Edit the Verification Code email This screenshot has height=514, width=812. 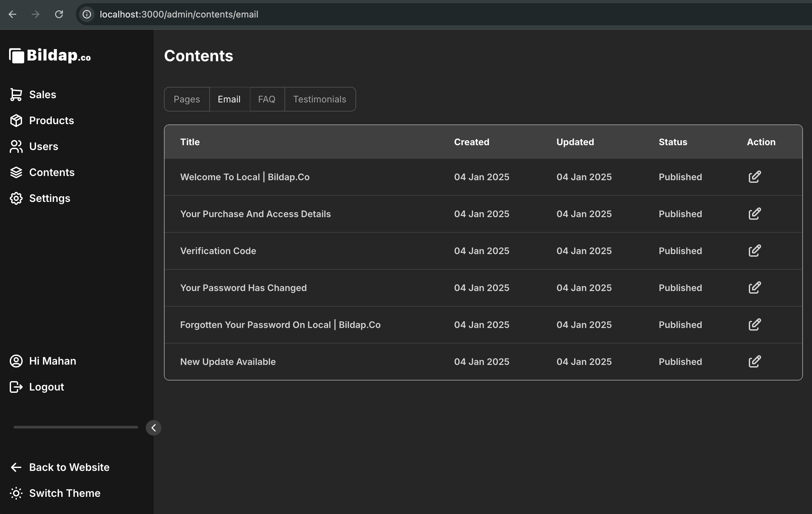point(755,251)
